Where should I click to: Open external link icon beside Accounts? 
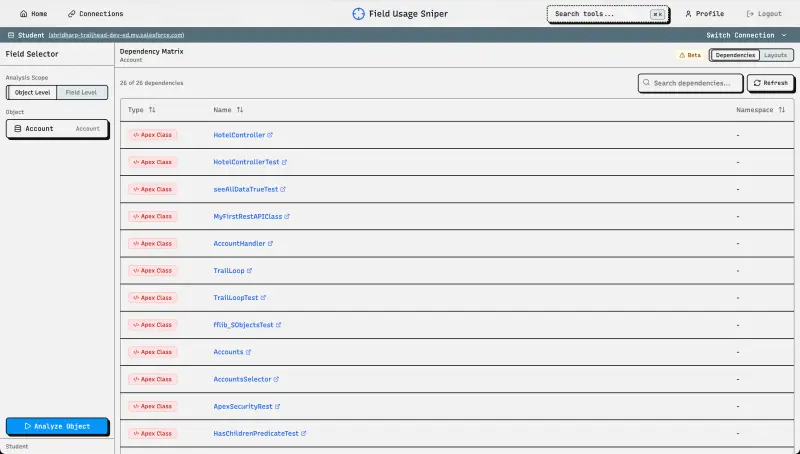pyautogui.click(x=248, y=352)
